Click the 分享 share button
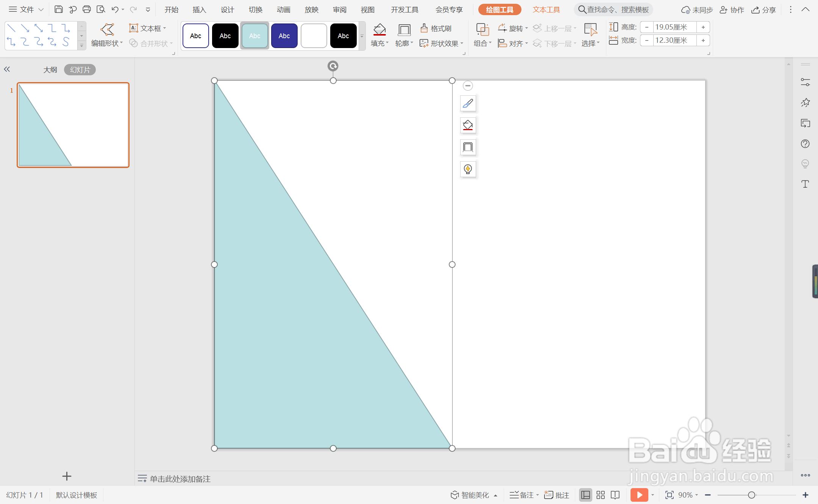 point(764,10)
